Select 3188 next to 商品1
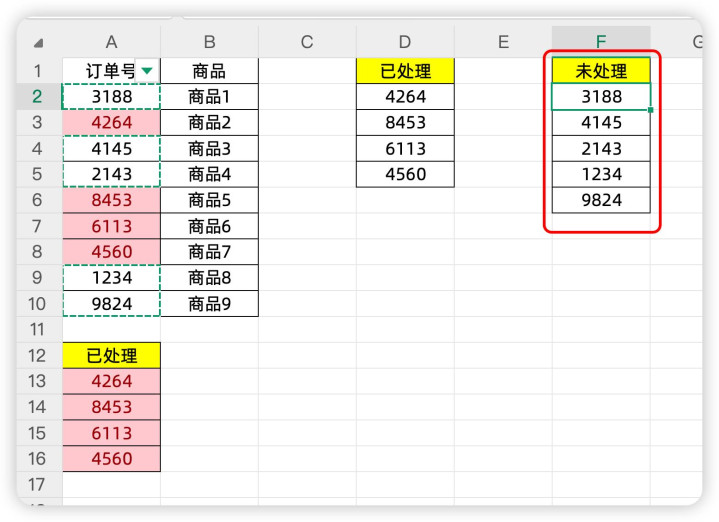Image resolution: width=719 pixels, height=522 pixels. click(111, 97)
